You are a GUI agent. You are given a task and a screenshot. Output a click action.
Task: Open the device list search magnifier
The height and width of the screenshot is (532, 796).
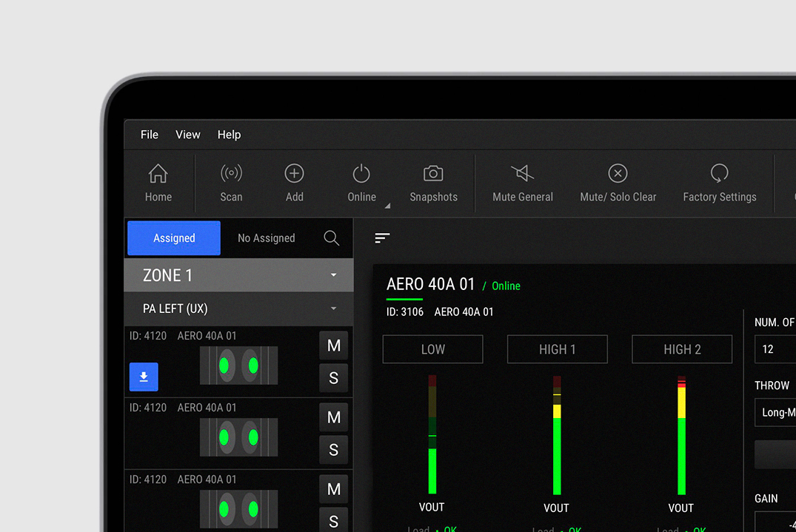pyautogui.click(x=331, y=238)
